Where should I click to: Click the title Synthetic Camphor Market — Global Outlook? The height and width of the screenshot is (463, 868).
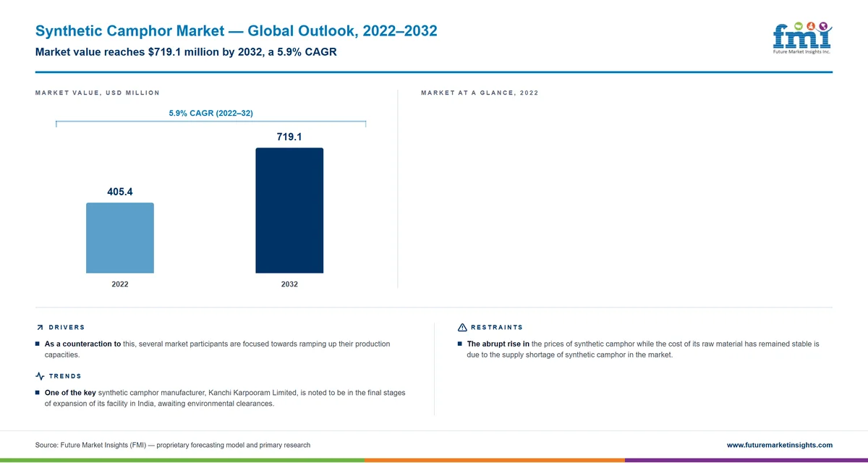point(236,31)
